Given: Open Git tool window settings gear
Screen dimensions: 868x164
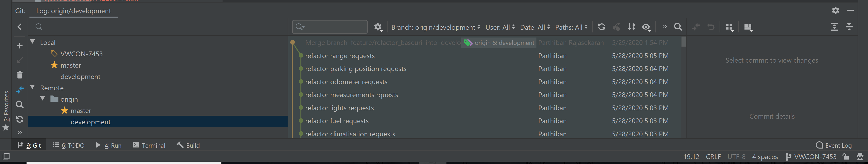Looking at the screenshot, I should pos(835,10).
